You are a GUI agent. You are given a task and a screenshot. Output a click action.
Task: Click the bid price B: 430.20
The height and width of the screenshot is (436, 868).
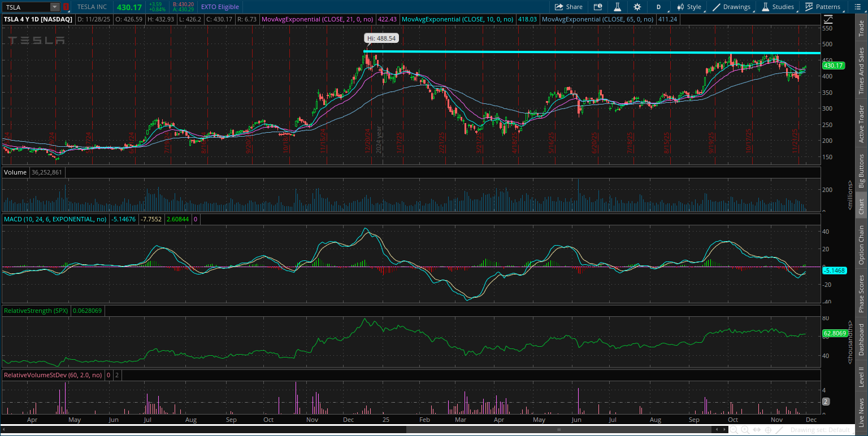pos(182,4)
